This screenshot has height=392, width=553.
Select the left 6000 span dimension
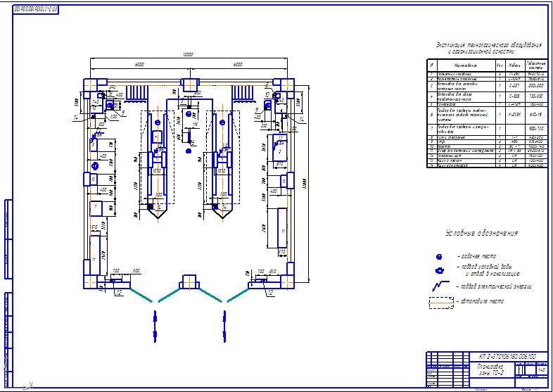tap(139, 64)
